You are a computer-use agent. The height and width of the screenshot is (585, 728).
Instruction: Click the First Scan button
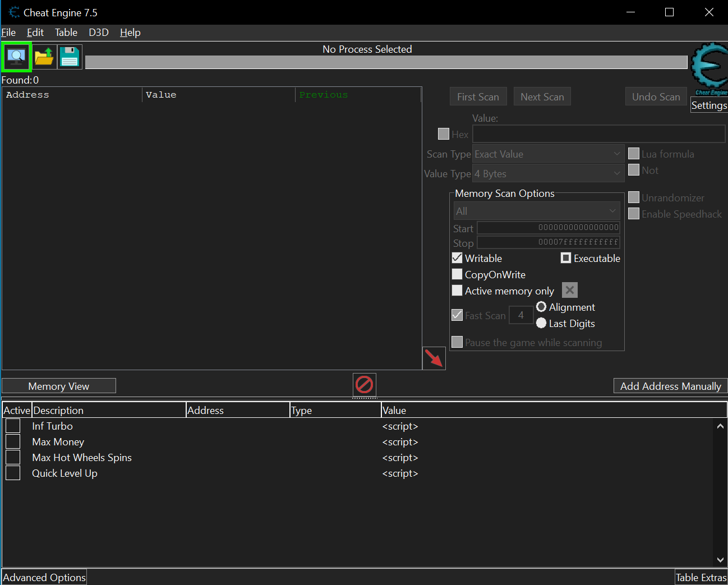(478, 96)
